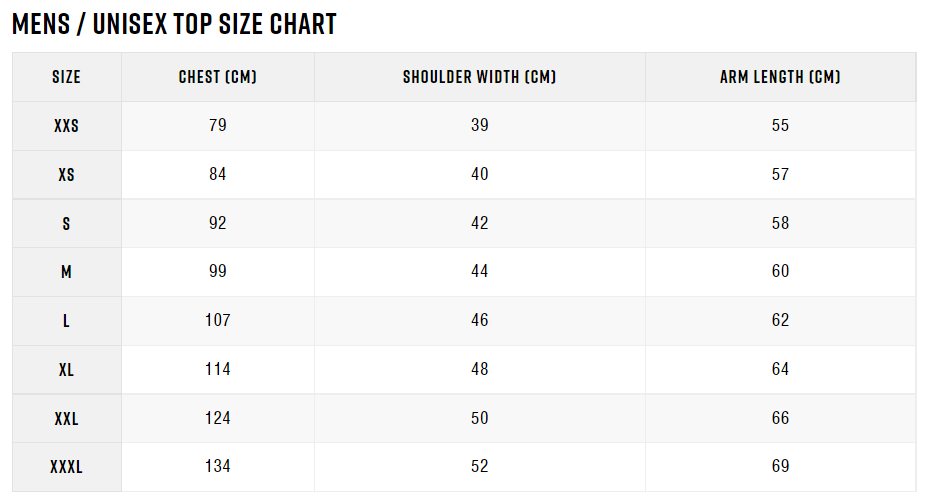Click the L size row label
Image resolution: width=928 pixels, height=498 pixels.
pyautogui.click(x=66, y=321)
